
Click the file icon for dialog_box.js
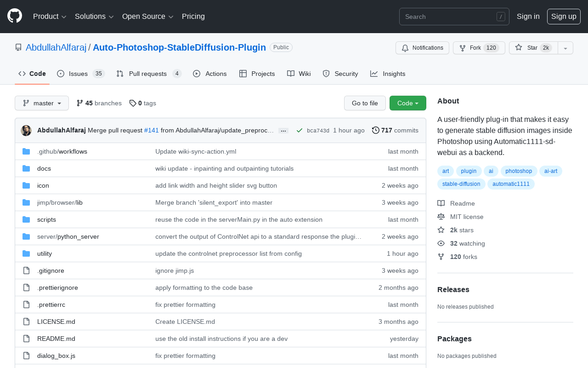(x=26, y=356)
